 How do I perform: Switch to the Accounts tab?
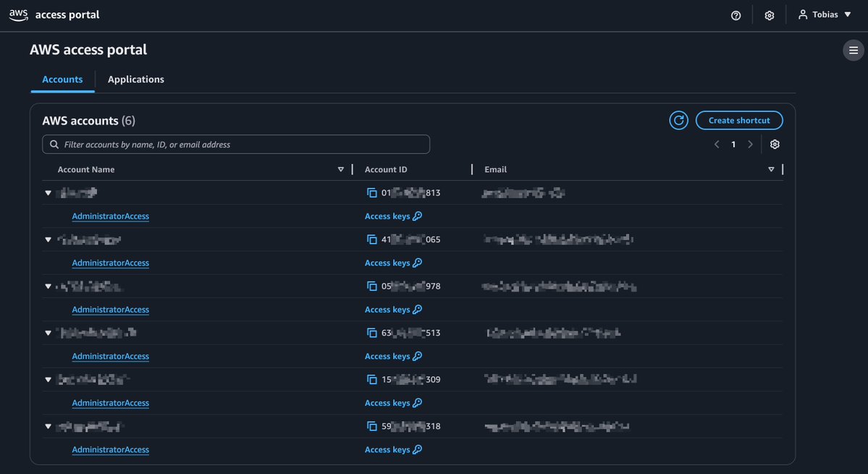click(x=62, y=80)
